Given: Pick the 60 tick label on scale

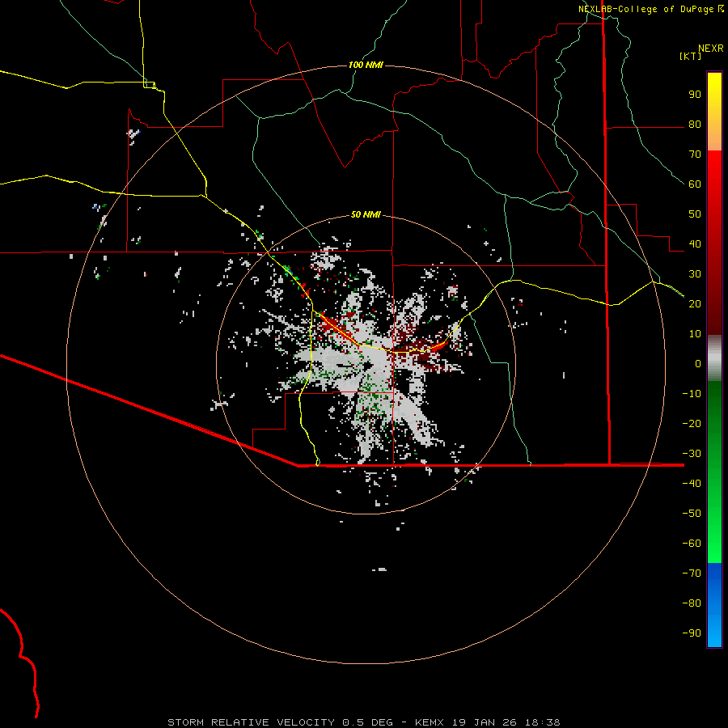Looking at the screenshot, I should coord(695,184).
